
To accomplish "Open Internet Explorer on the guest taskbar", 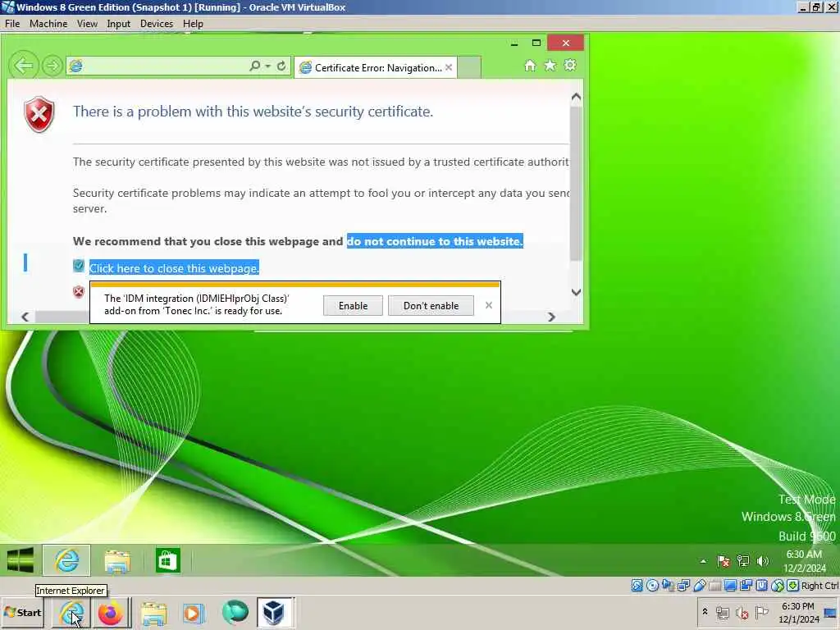I will tap(67, 560).
